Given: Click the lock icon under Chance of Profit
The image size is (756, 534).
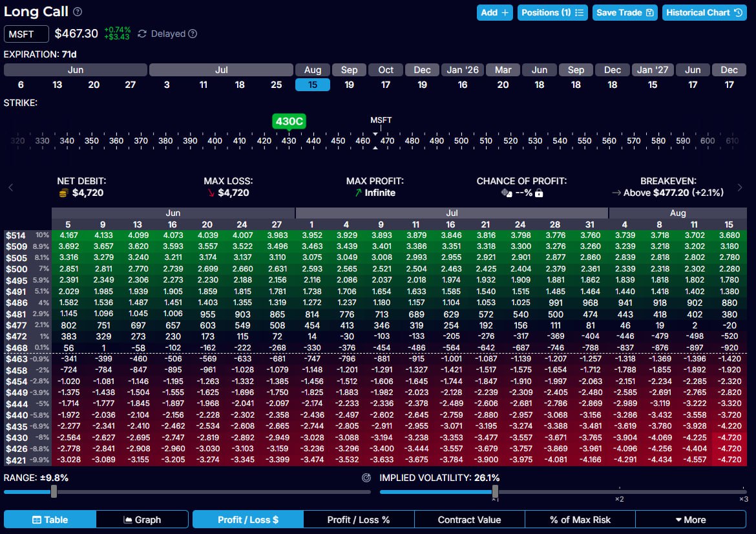Looking at the screenshot, I should [539, 193].
